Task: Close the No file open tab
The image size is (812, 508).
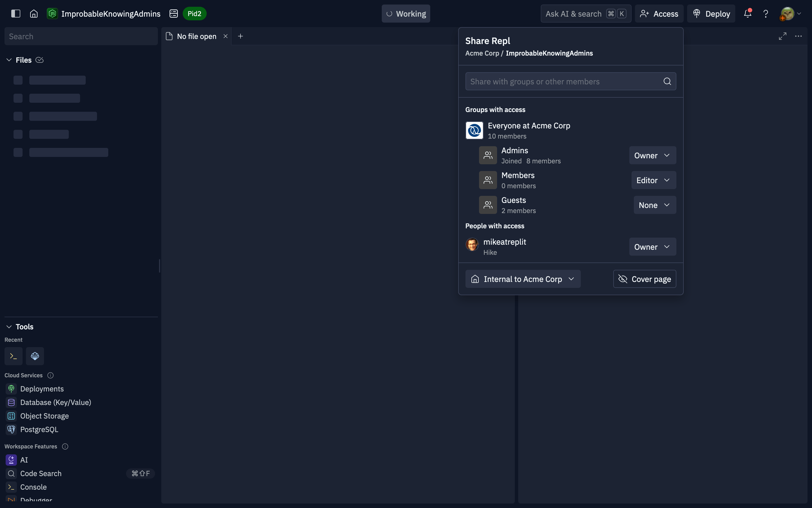Action: 226,36
